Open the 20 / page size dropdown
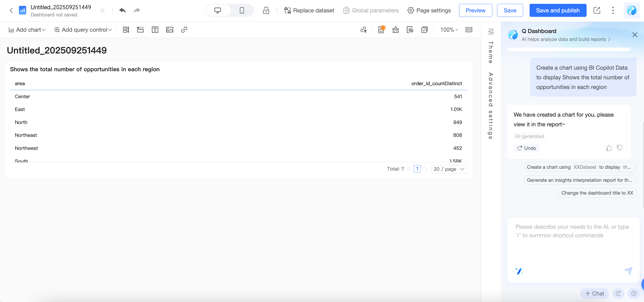This screenshot has width=644, height=302. [449, 169]
